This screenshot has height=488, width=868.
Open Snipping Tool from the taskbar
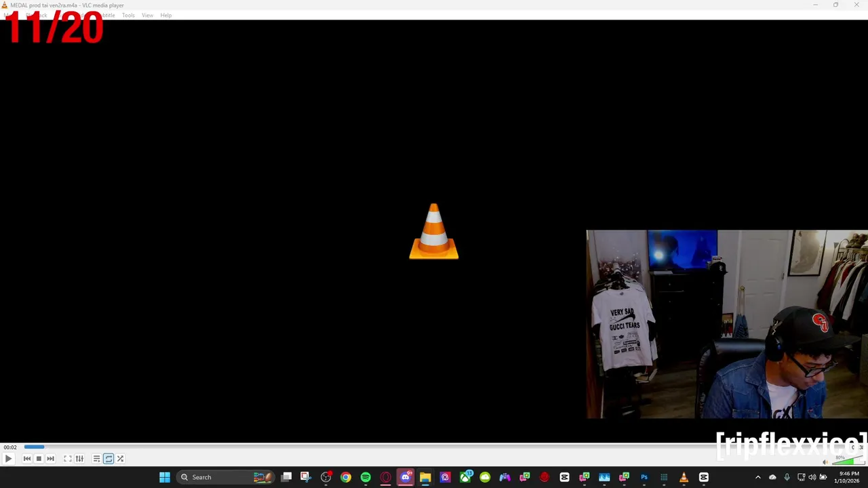(306, 477)
